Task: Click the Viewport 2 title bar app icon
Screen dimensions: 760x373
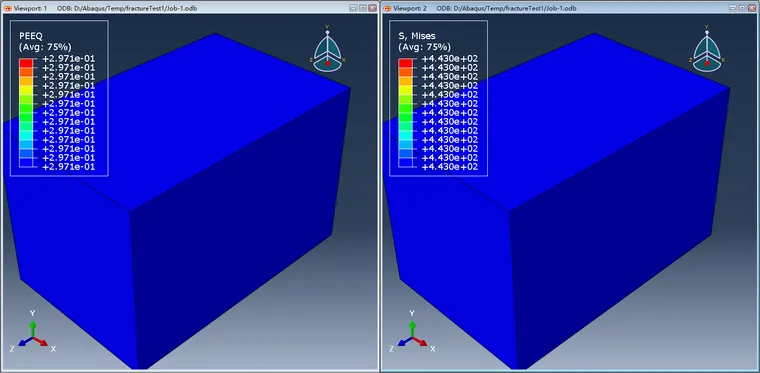Action: coord(386,8)
